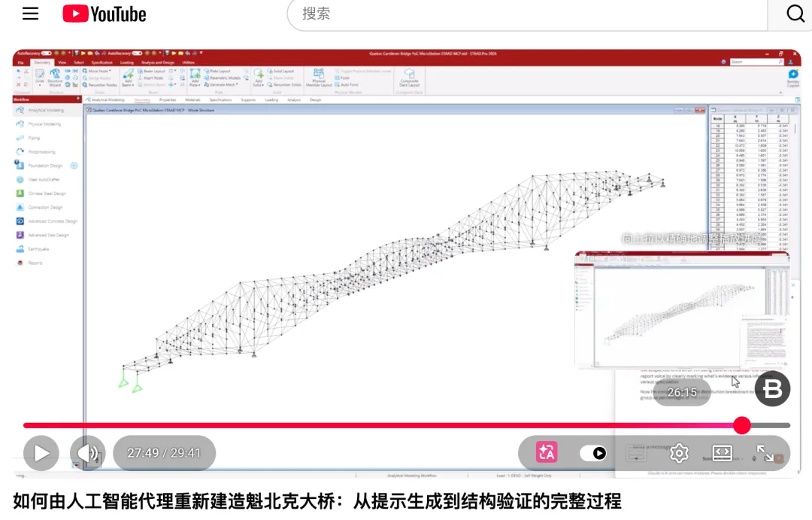Open the Add Plate dropdown
This screenshot has width=812, height=520.
click(x=195, y=78)
